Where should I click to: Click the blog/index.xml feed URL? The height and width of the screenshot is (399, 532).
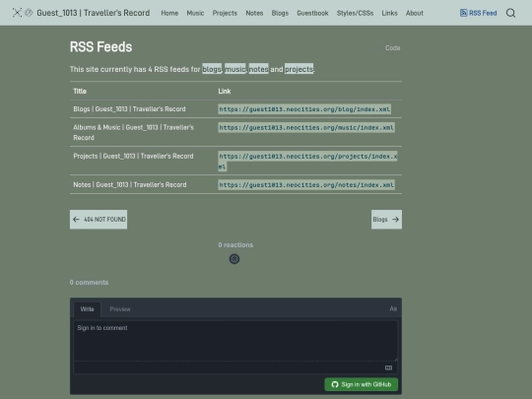pyautogui.click(x=304, y=109)
